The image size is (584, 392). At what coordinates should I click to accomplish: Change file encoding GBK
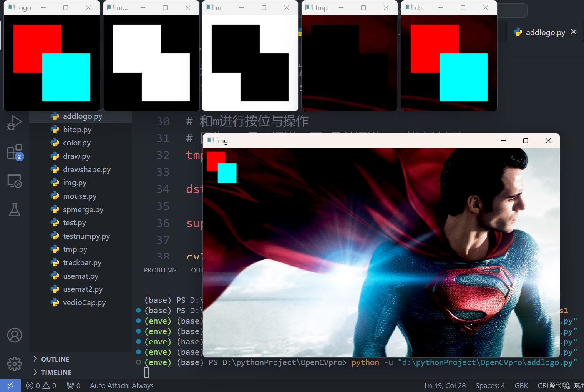[521, 385]
